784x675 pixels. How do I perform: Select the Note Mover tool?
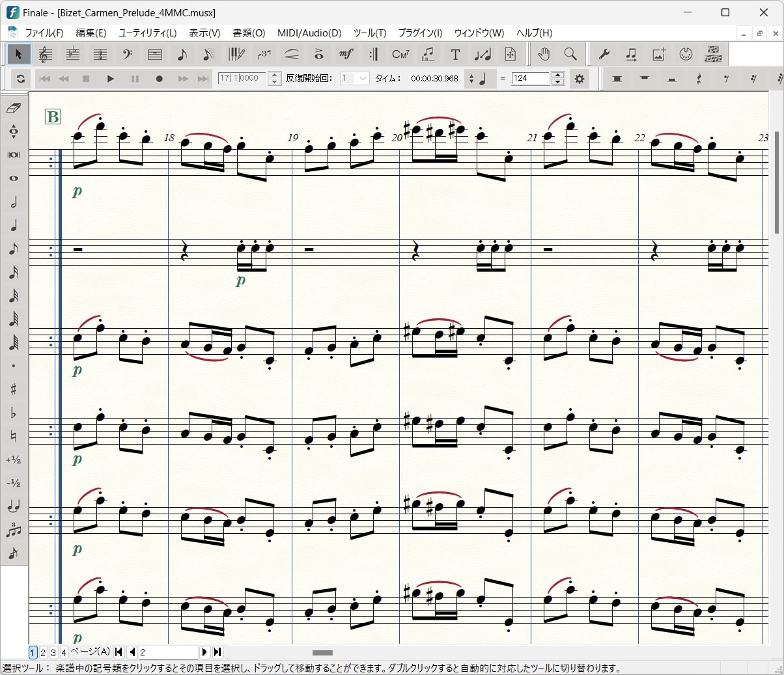pyautogui.click(x=631, y=55)
